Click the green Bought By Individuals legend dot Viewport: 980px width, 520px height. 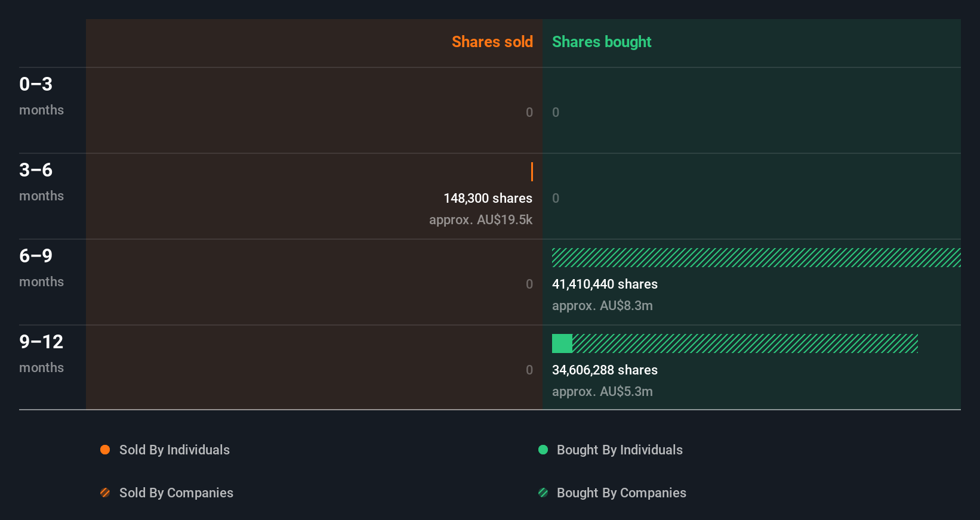coord(543,450)
